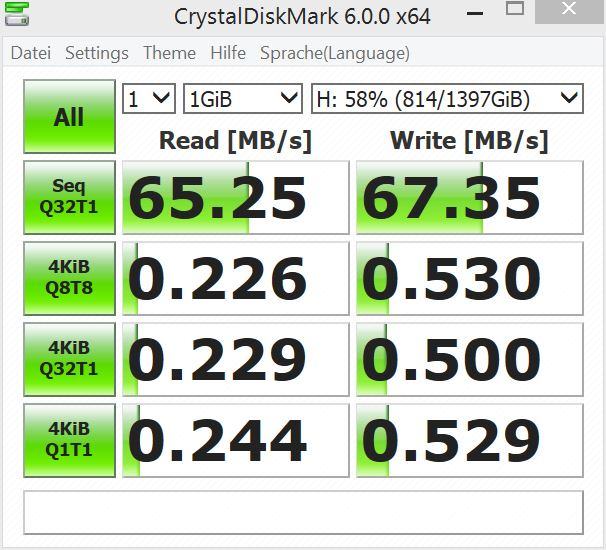
Task: Start the 4KiB Q32T1 test
Action: [x=70, y=359]
